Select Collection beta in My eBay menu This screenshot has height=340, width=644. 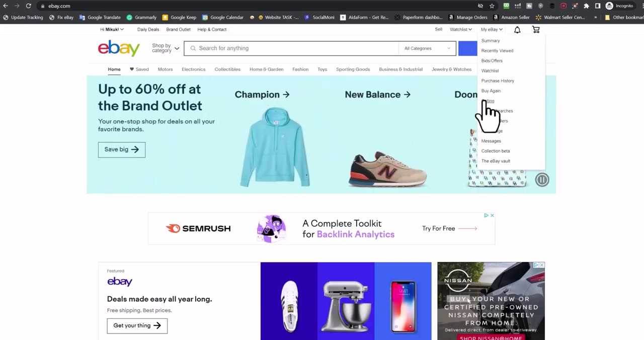tap(496, 151)
